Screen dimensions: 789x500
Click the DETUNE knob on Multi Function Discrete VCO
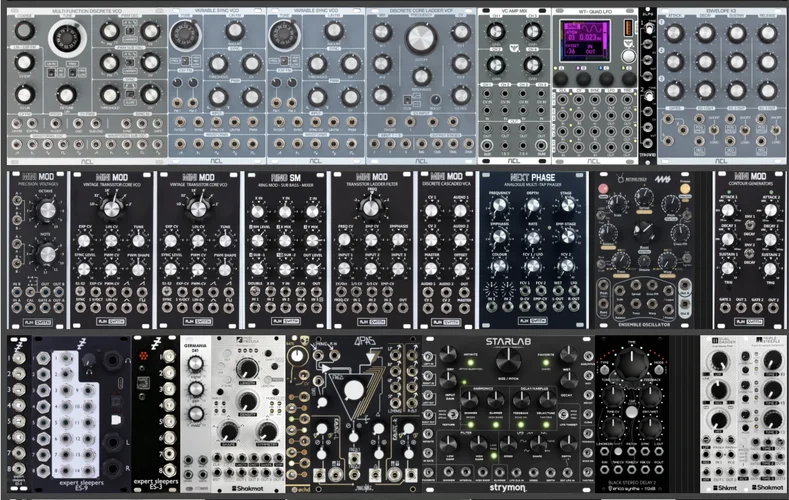(66, 94)
